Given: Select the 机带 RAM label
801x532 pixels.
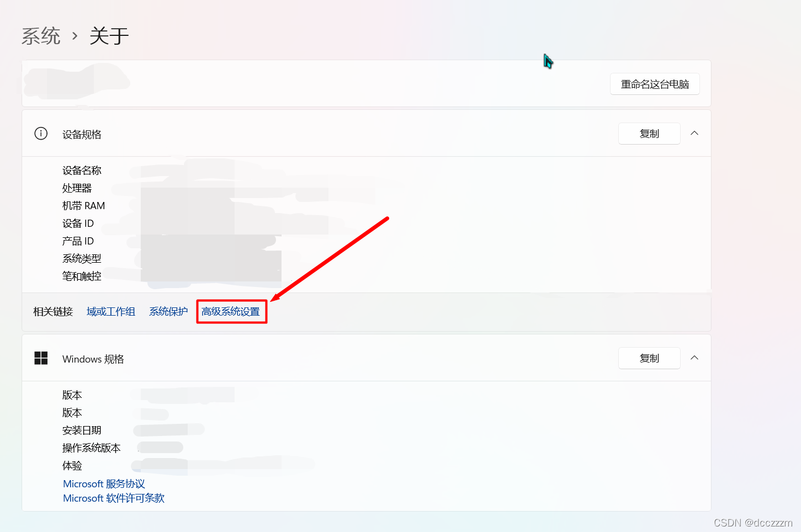Looking at the screenshot, I should [83, 206].
